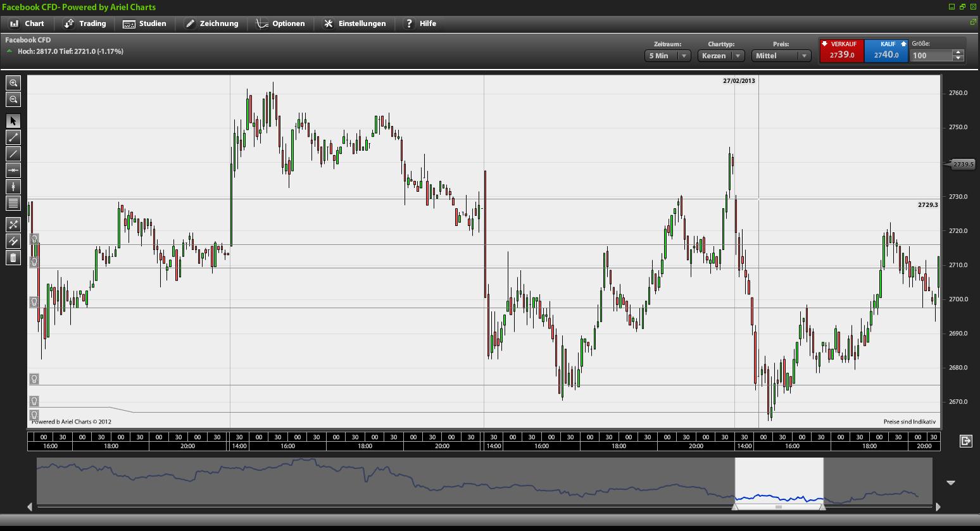
Task: Choose the trend line with endpoints tool
Action: pos(13,137)
